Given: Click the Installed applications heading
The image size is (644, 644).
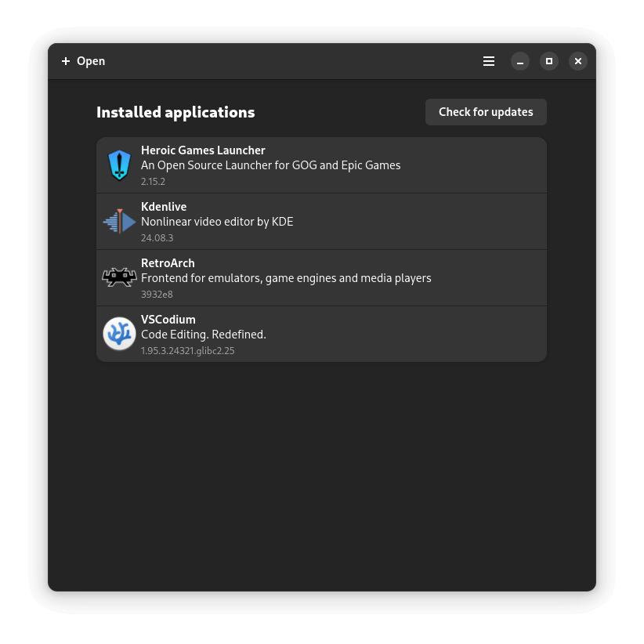Looking at the screenshot, I should pos(175,112).
